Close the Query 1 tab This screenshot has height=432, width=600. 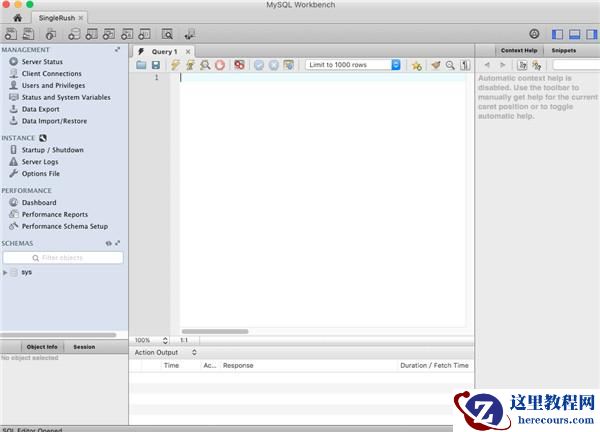click(188, 52)
